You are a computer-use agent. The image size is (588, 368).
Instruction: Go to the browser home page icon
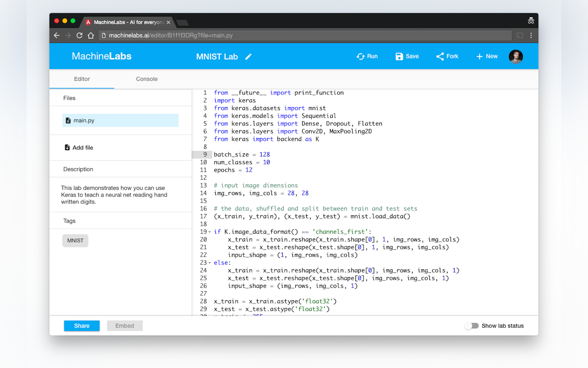[91, 35]
